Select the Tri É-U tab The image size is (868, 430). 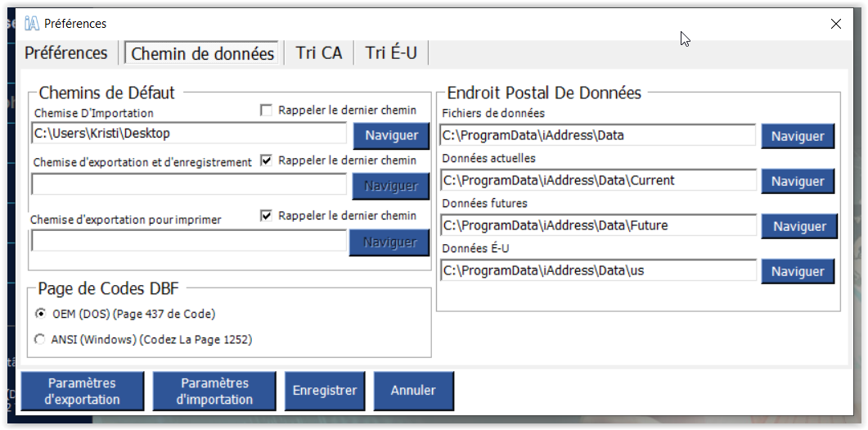[391, 52]
